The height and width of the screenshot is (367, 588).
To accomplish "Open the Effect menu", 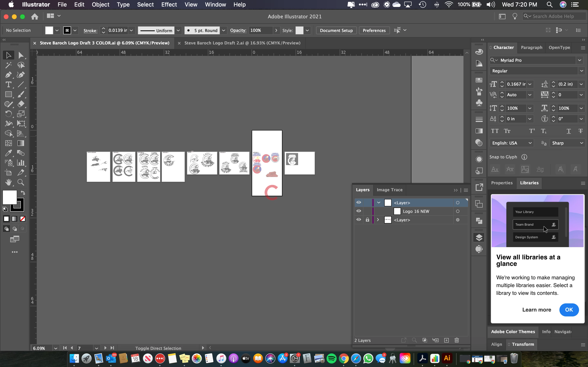I will point(169,4).
